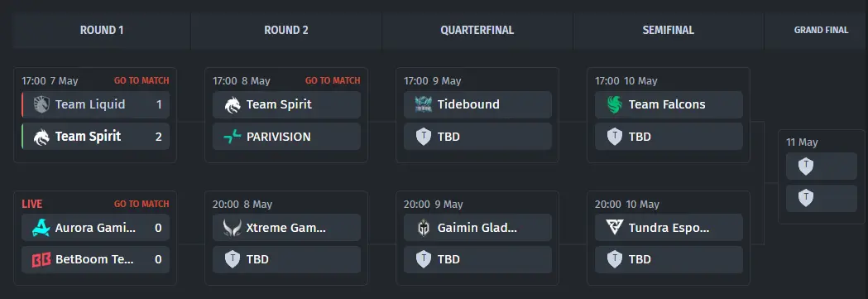Open Go To Match for Liquid vs Spirit
This screenshot has width=868, height=299.
pos(141,81)
